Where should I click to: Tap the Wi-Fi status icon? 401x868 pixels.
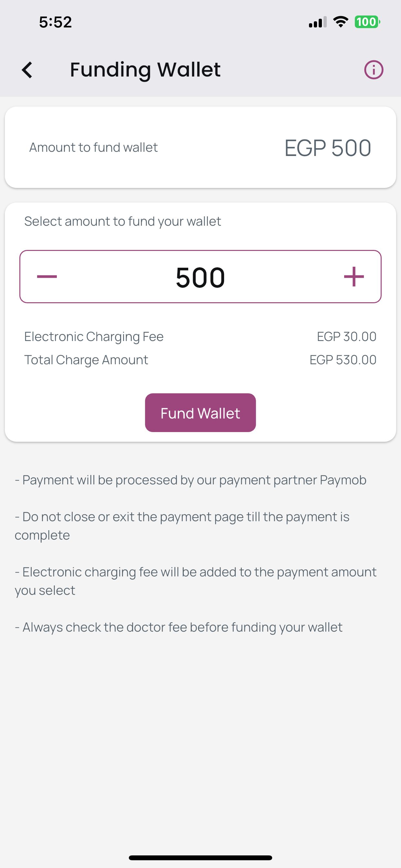(x=340, y=22)
